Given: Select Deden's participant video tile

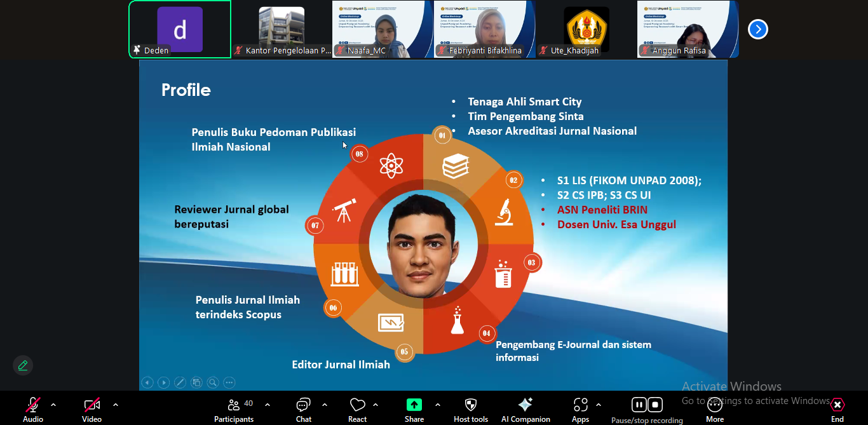Looking at the screenshot, I should pos(180,29).
